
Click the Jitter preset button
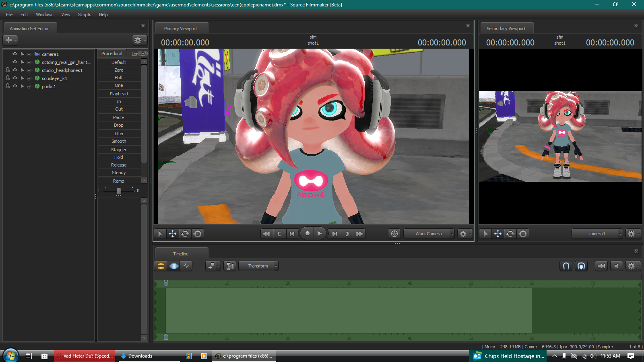tap(119, 134)
